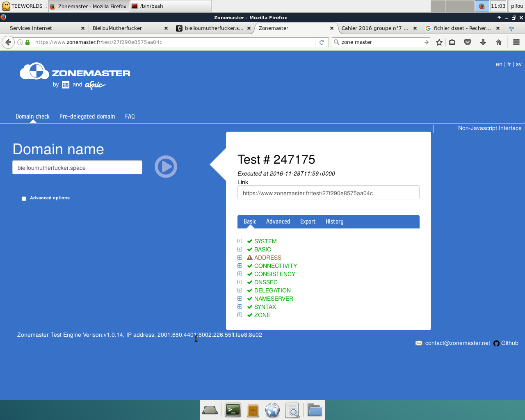Screen dimensions: 525x420
Task: Expand the ADDRESS test results
Action: pos(240,258)
